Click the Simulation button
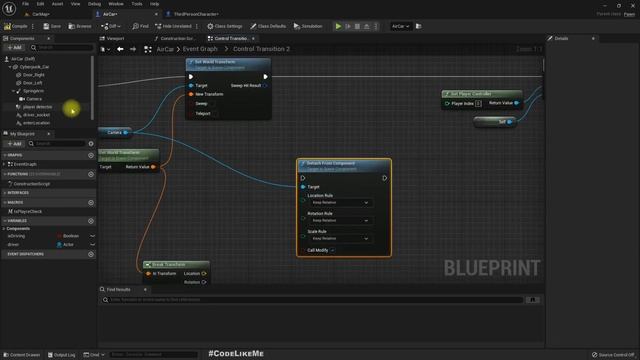Screen dimensions: 640x360 pos(308,26)
